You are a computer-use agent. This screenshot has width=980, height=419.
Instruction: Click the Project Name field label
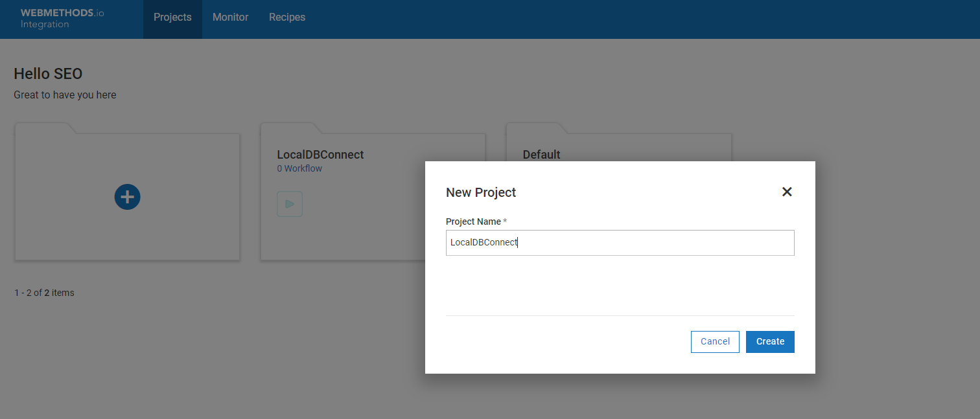click(473, 221)
